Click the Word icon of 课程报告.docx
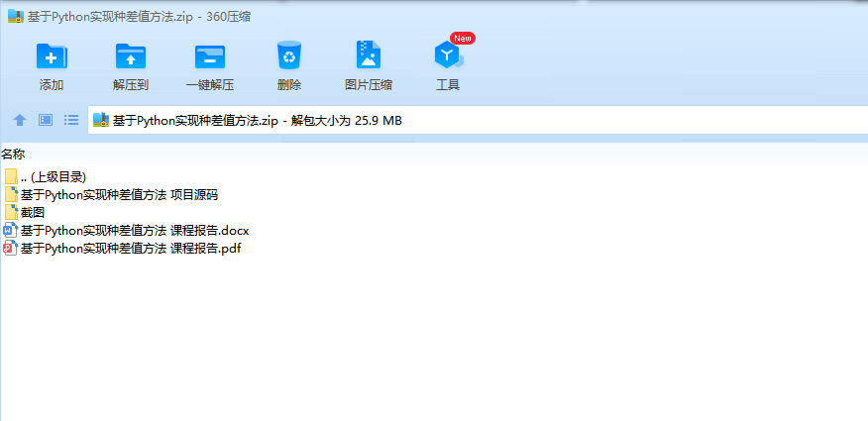 point(11,230)
